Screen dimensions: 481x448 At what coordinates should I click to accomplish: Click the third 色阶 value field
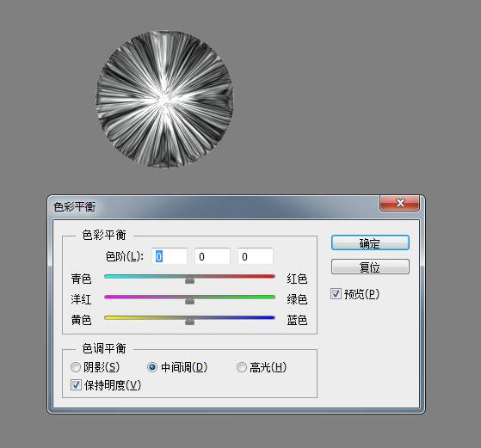pyautogui.click(x=256, y=256)
